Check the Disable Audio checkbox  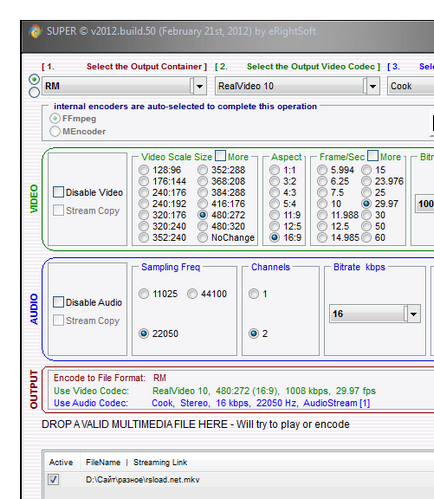click(x=58, y=302)
